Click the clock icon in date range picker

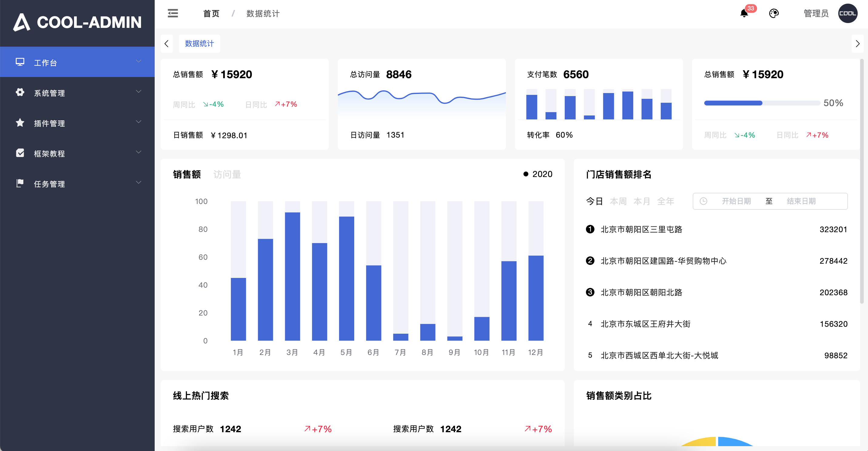click(703, 201)
